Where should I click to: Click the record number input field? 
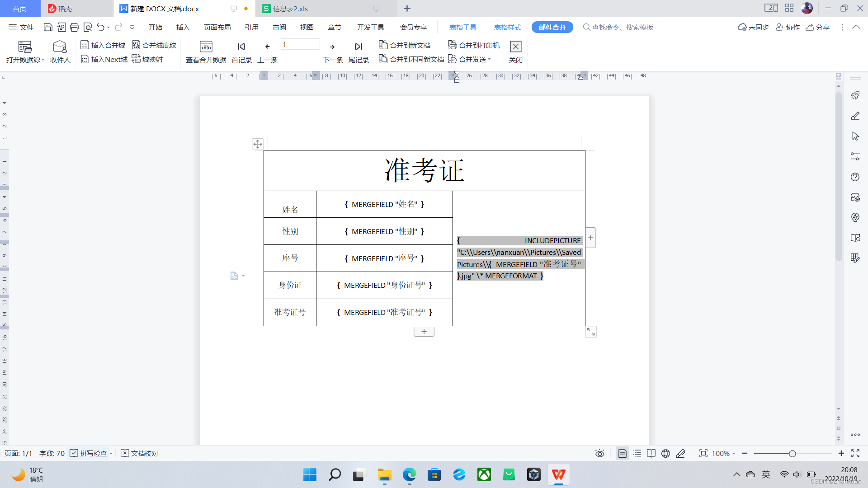pos(300,44)
